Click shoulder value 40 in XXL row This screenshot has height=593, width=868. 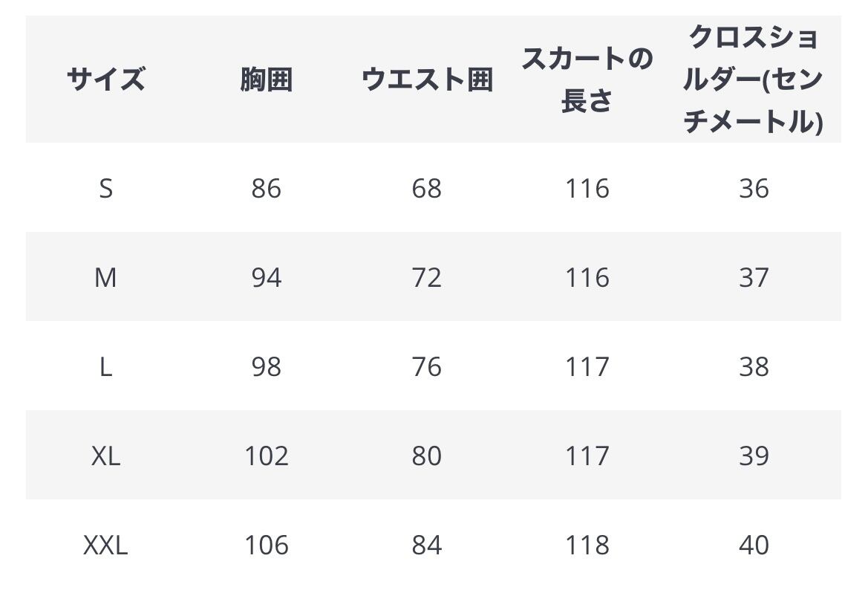click(754, 545)
